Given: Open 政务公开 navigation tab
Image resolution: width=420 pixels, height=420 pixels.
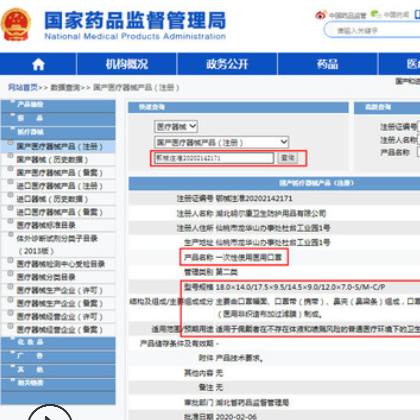Looking at the screenshot, I should tap(227, 64).
